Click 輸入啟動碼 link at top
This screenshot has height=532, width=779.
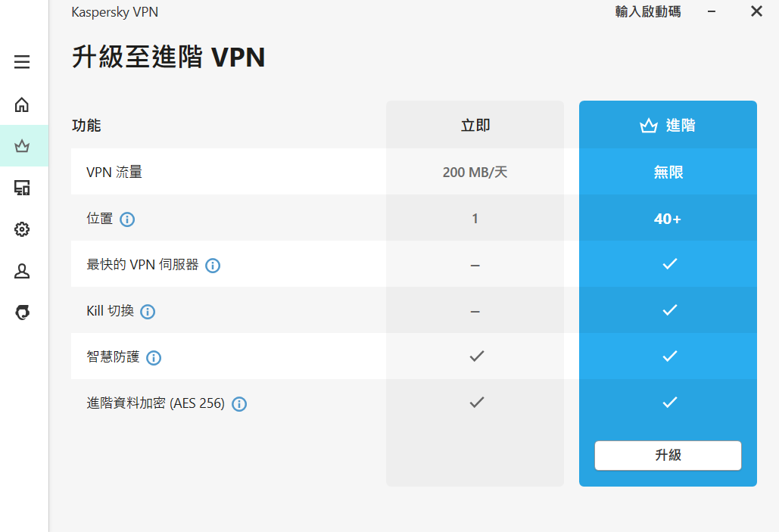[x=647, y=12]
